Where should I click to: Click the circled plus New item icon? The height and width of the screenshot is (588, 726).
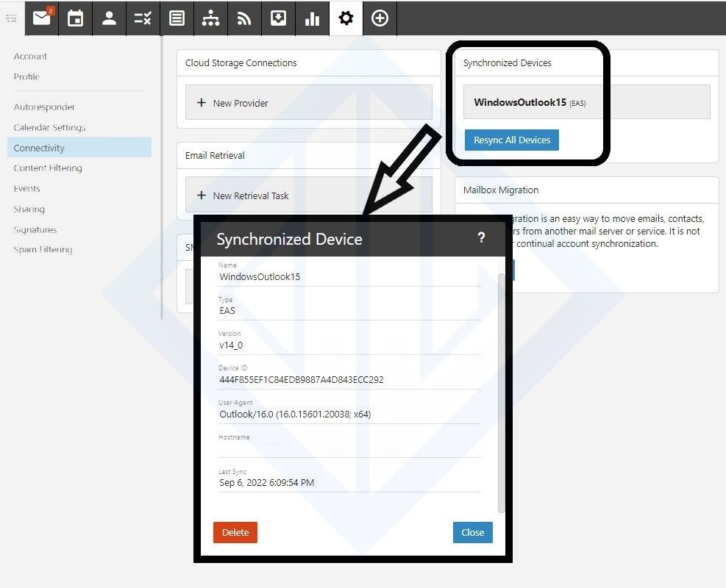[x=380, y=18]
